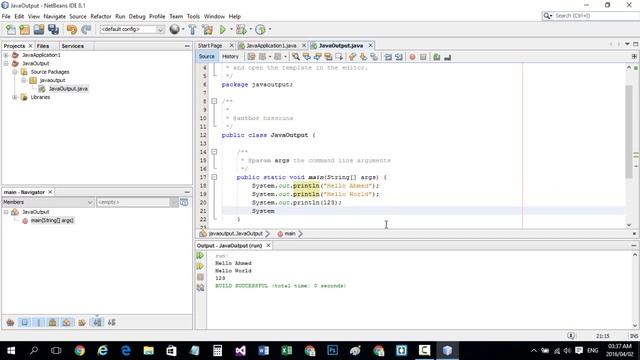Switch to the Files tab

point(43,46)
